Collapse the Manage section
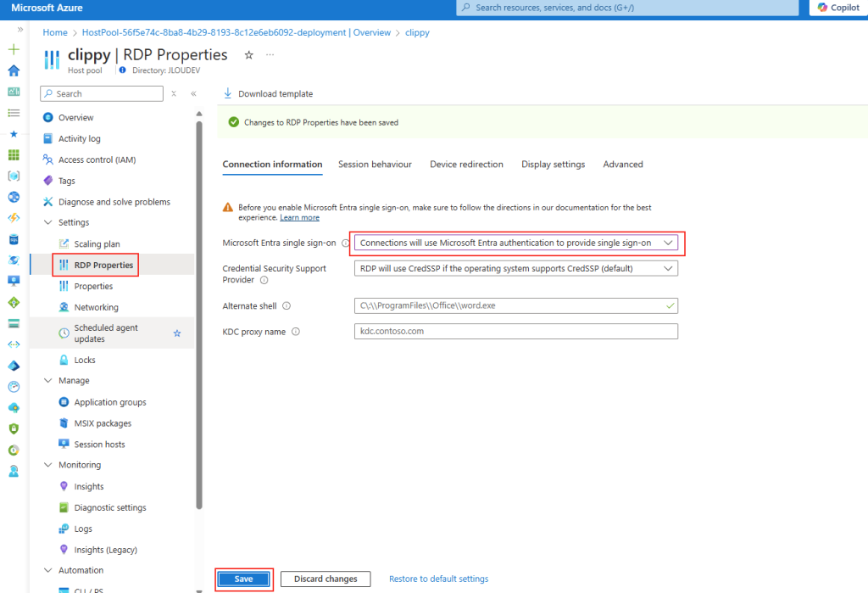This screenshot has width=868, height=593. click(x=48, y=381)
